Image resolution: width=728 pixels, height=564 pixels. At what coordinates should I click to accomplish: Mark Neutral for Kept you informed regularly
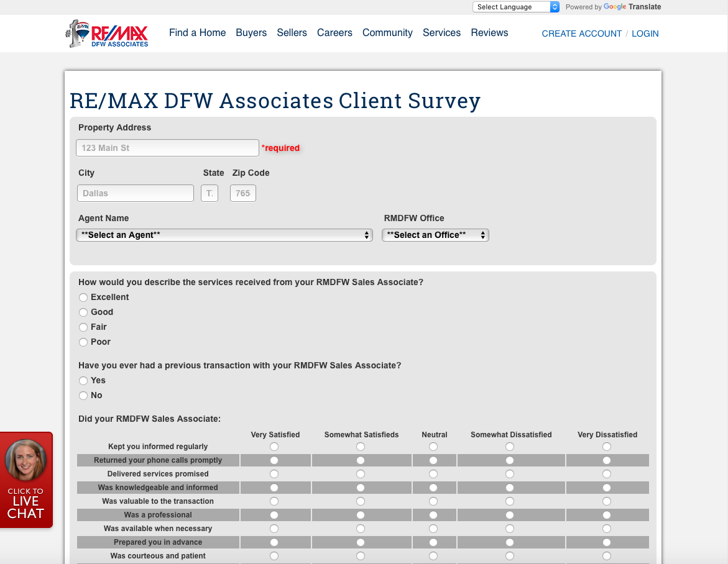tap(433, 446)
